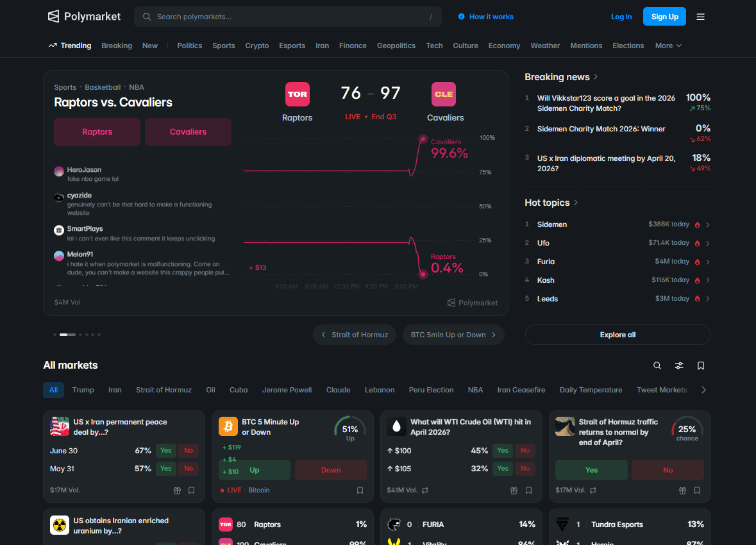This screenshot has width=756, height=545.
Task: Open the hamburger menu icon
Action: (x=701, y=17)
